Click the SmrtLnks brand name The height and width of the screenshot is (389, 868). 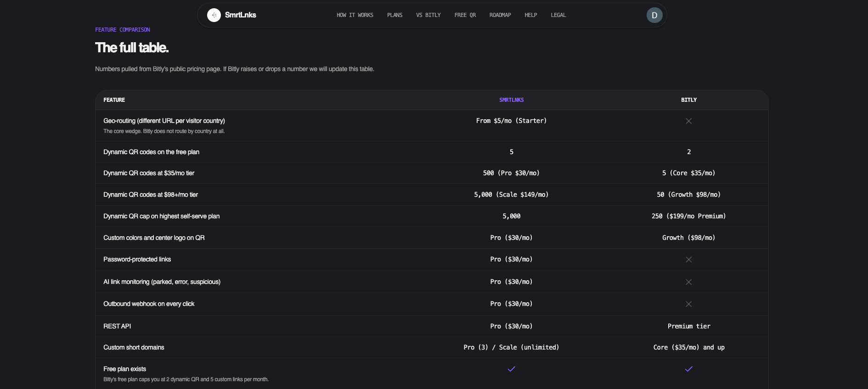[240, 15]
